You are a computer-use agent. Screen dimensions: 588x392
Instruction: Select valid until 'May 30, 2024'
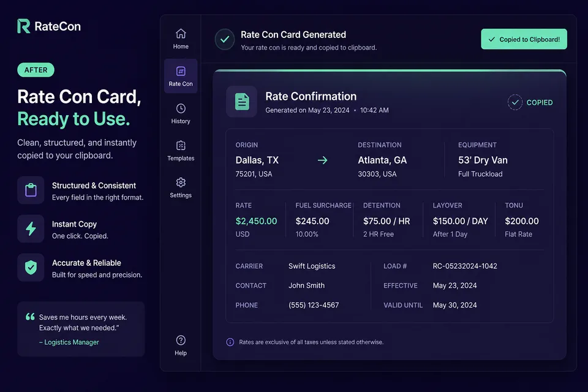point(454,305)
